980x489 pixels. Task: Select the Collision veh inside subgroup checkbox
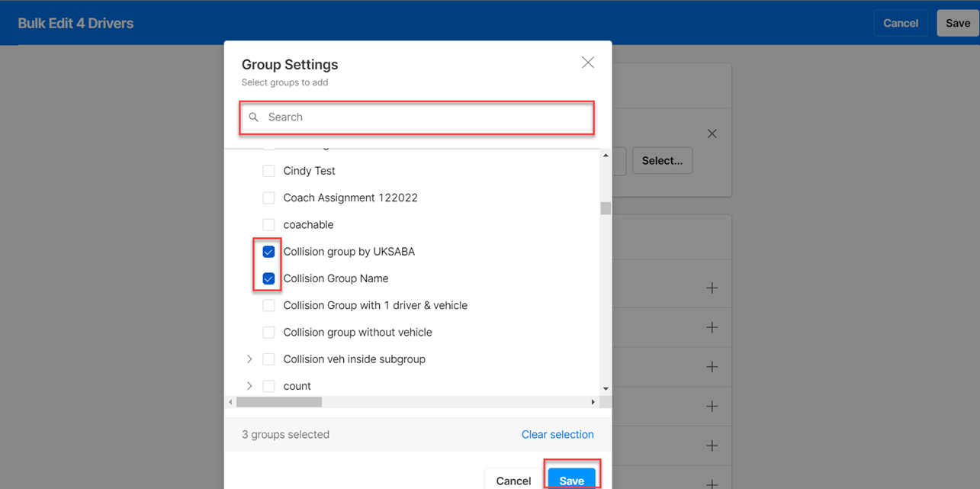pos(268,359)
